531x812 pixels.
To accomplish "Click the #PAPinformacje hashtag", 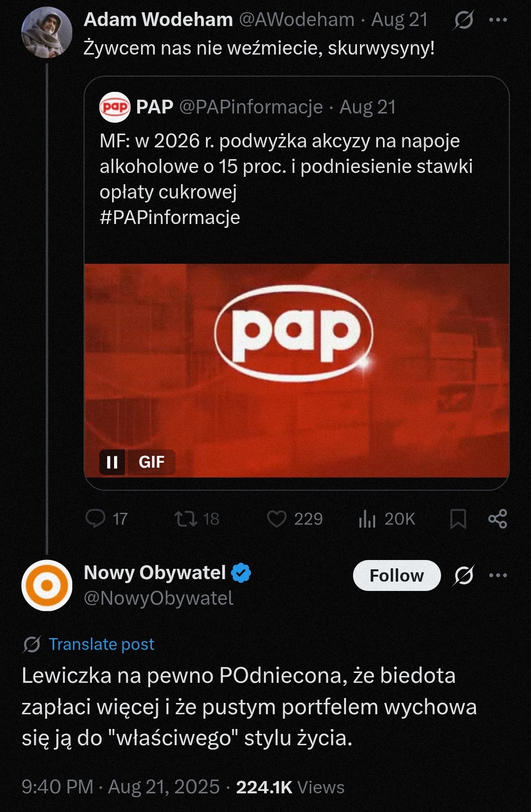I will tap(170, 217).
